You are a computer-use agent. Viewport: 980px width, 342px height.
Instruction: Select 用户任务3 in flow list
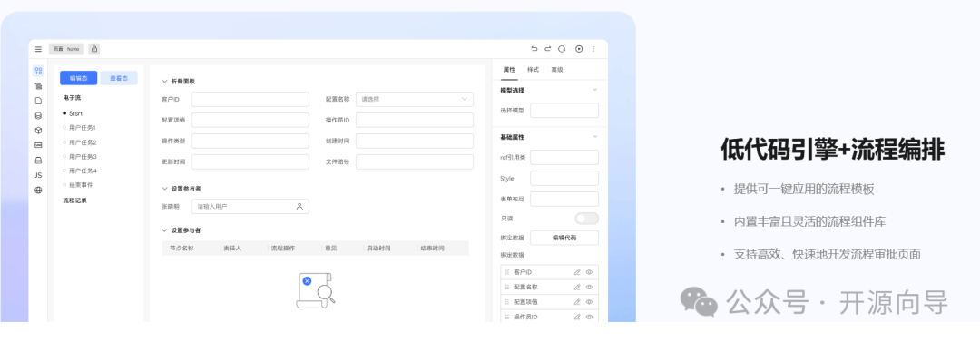pos(83,156)
